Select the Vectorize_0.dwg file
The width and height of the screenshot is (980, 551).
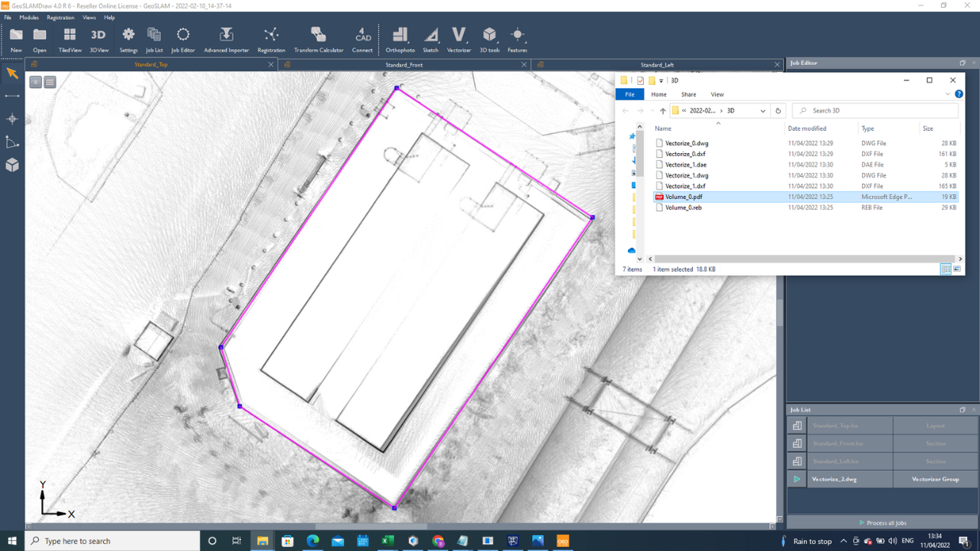tap(806, 143)
